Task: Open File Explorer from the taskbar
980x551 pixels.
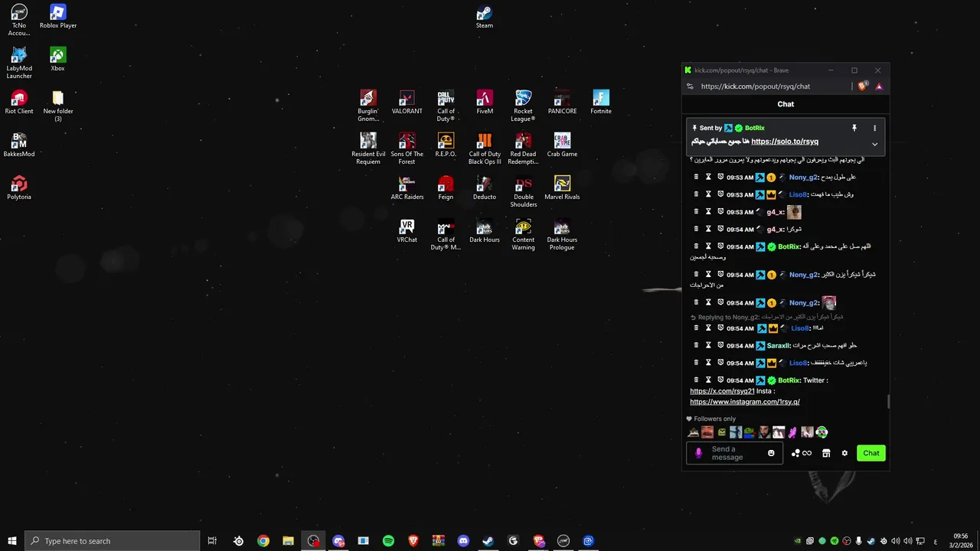Action: [288, 541]
